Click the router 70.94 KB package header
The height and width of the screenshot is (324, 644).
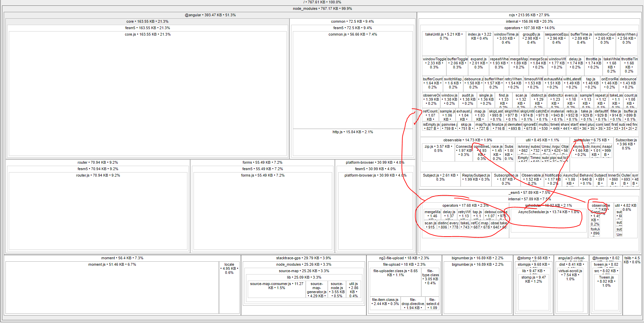pyautogui.click(x=98, y=162)
